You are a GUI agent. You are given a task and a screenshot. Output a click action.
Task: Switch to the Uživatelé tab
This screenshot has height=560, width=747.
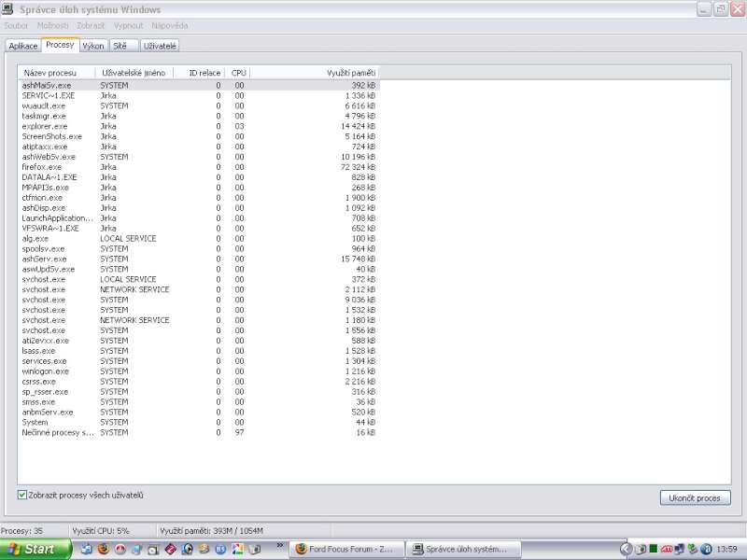[x=161, y=45]
